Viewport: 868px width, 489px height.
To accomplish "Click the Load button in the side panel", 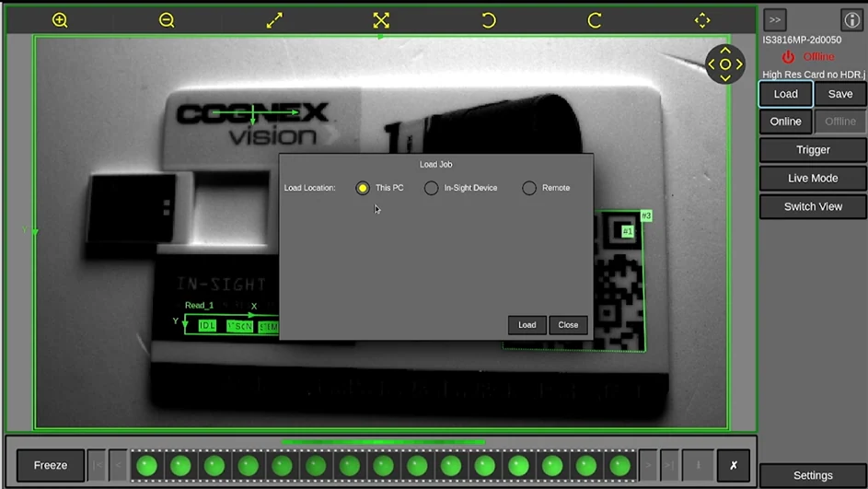I will click(x=785, y=94).
